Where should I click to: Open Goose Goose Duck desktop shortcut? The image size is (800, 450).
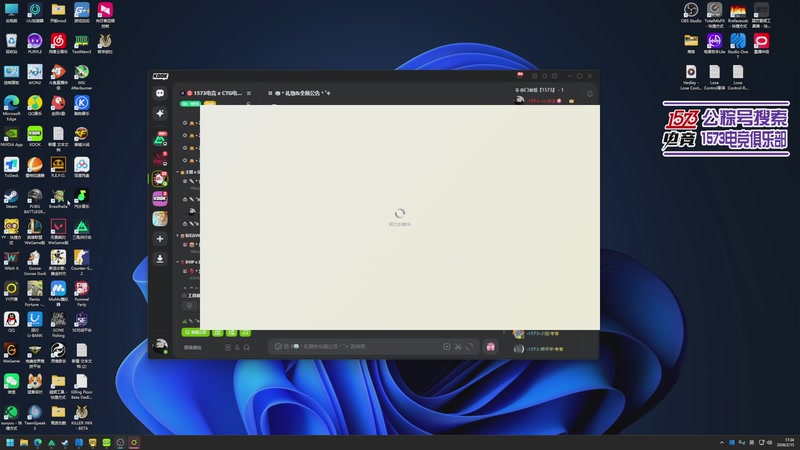[35, 262]
